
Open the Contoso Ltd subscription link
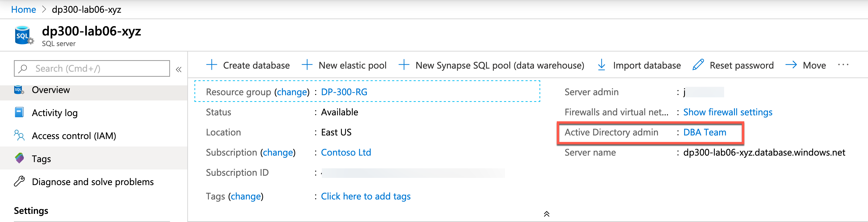pos(346,152)
